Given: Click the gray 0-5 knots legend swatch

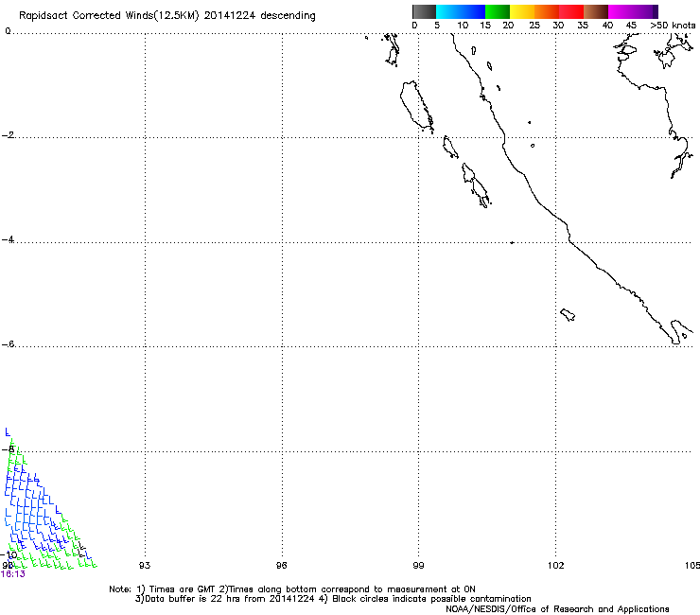Looking at the screenshot, I should coord(424,11).
